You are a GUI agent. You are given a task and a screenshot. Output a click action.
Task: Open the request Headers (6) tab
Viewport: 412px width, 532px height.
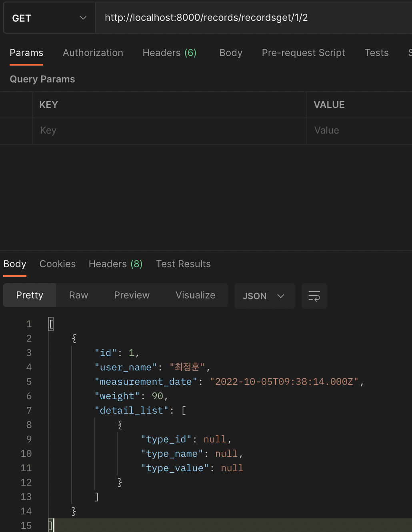(x=169, y=52)
